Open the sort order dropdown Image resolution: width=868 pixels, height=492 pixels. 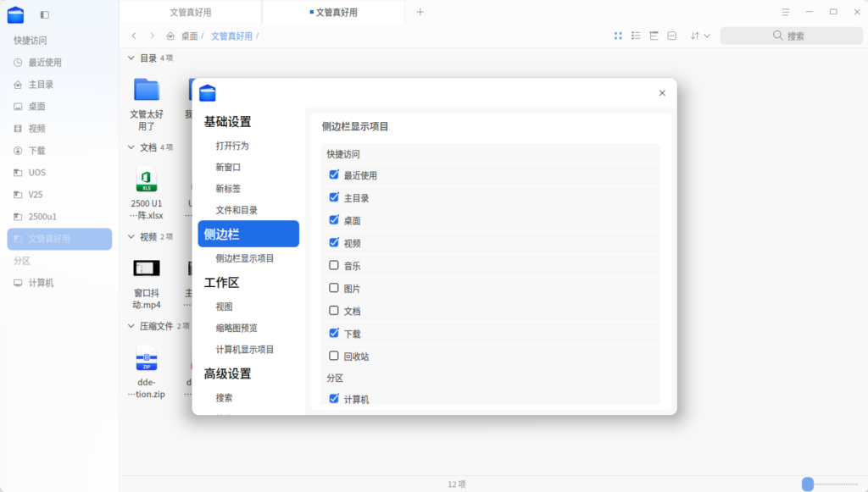coord(699,36)
